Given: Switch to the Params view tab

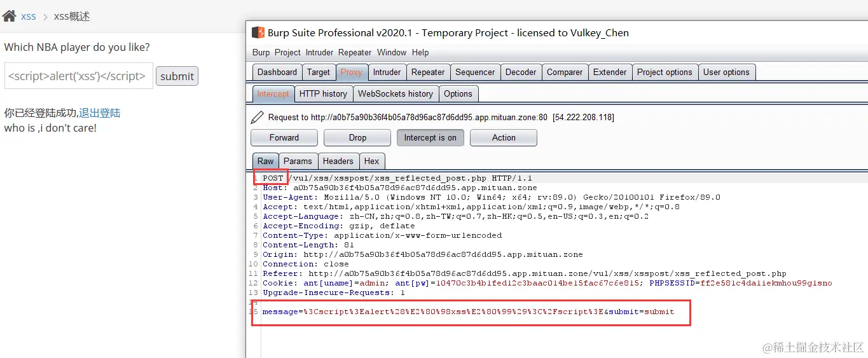Looking at the screenshot, I should click(x=298, y=161).
